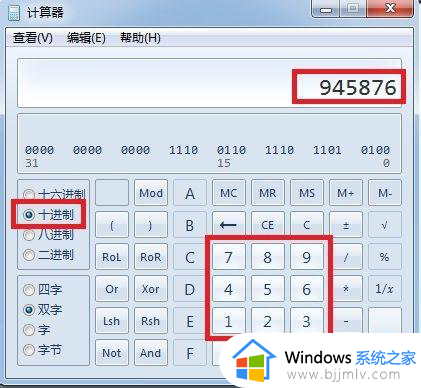Click the hex digit F key
This screenshot has width=421, height=388.
[190, 353]
